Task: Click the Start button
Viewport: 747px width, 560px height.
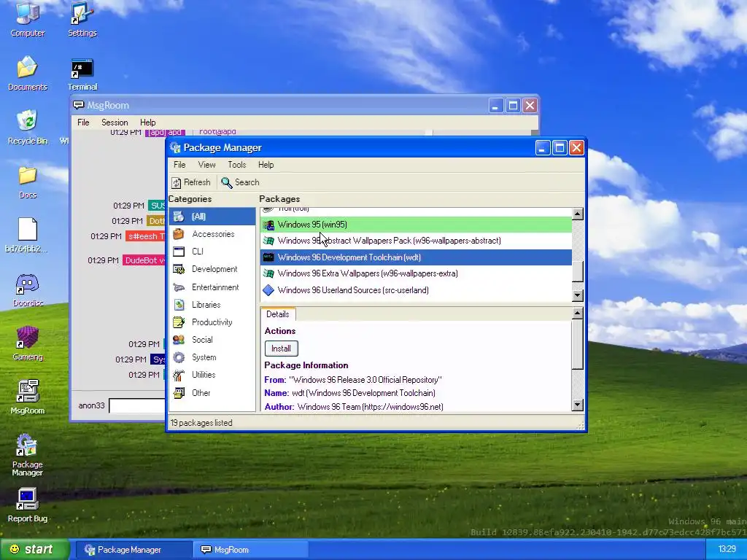Action: coord(34,550)
